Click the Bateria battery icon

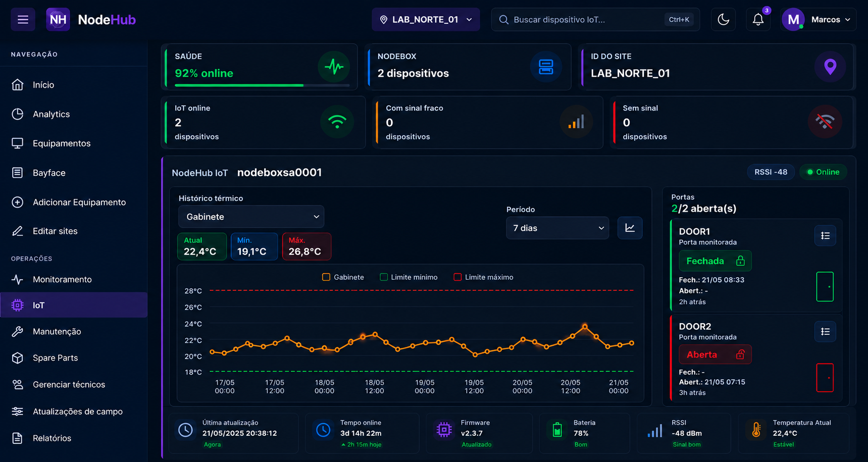tap(557, 430)
